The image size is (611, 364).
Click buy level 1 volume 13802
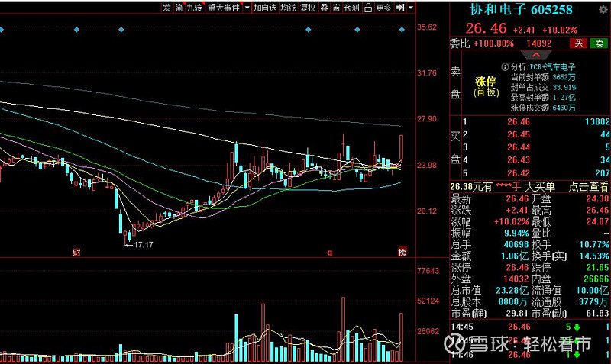[x=597, y=122]
